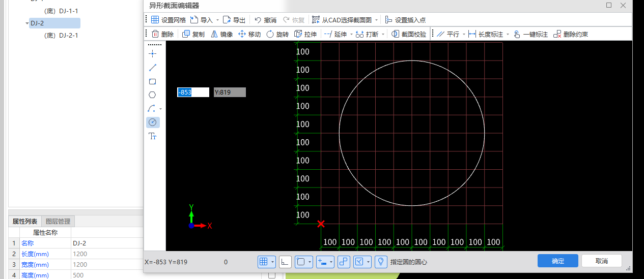Click the X coordinate input box

click(x=193, y=92)
